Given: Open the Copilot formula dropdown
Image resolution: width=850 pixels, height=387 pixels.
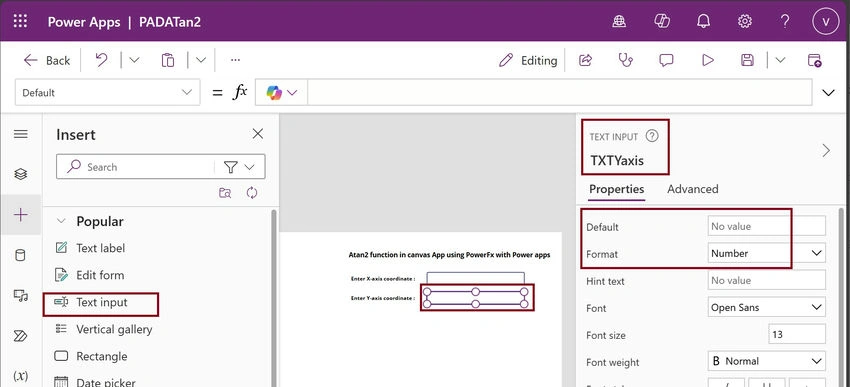Looking at the screenshot, I should tap(281, 93).
